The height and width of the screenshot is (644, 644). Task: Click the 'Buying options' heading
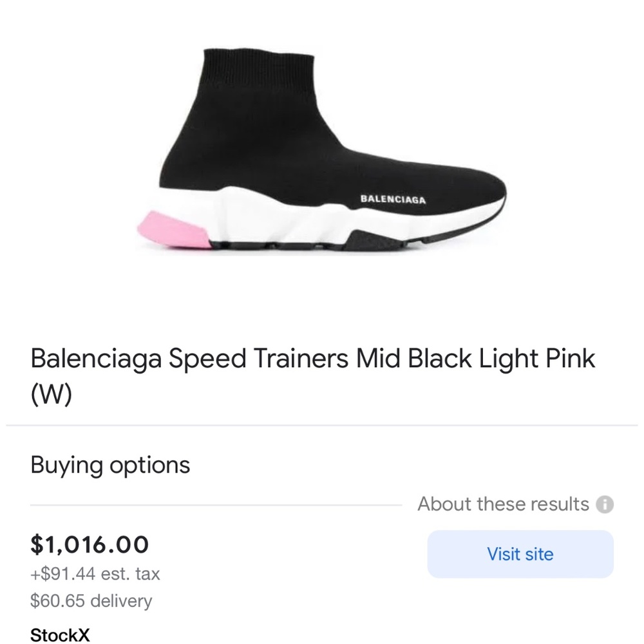pos(109,465)
